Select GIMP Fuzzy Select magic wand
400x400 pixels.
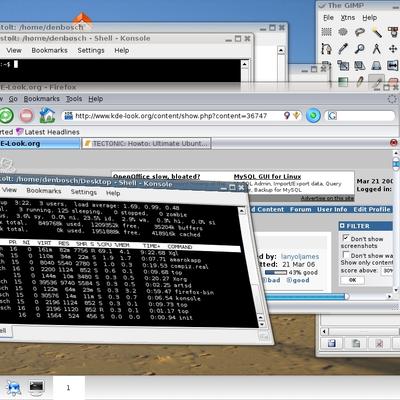click(x=377, y=32)
